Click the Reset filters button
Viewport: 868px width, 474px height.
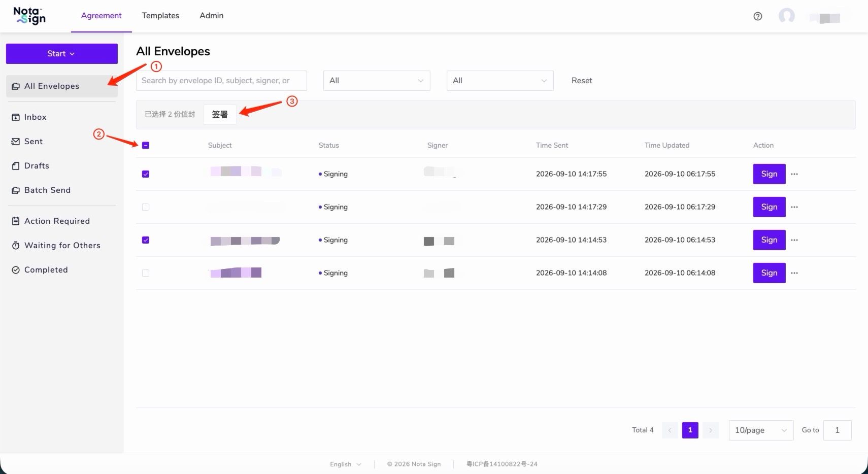(x=582, y=81)
